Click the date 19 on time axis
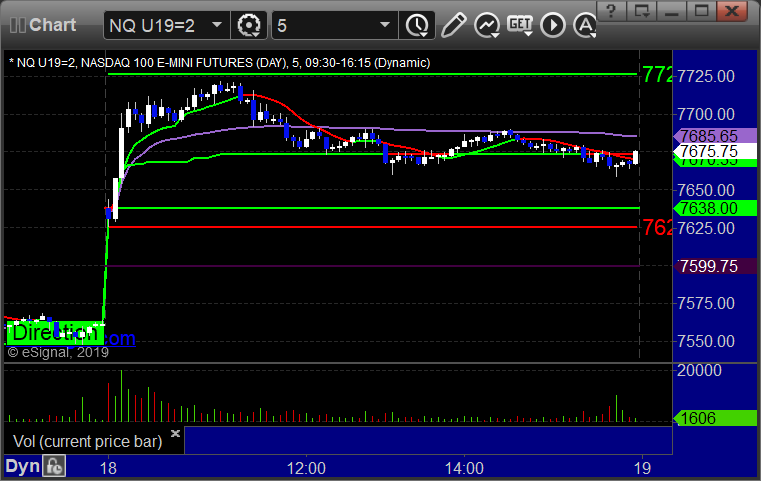Viewport: 761px width, 481px height. (642, 468)
